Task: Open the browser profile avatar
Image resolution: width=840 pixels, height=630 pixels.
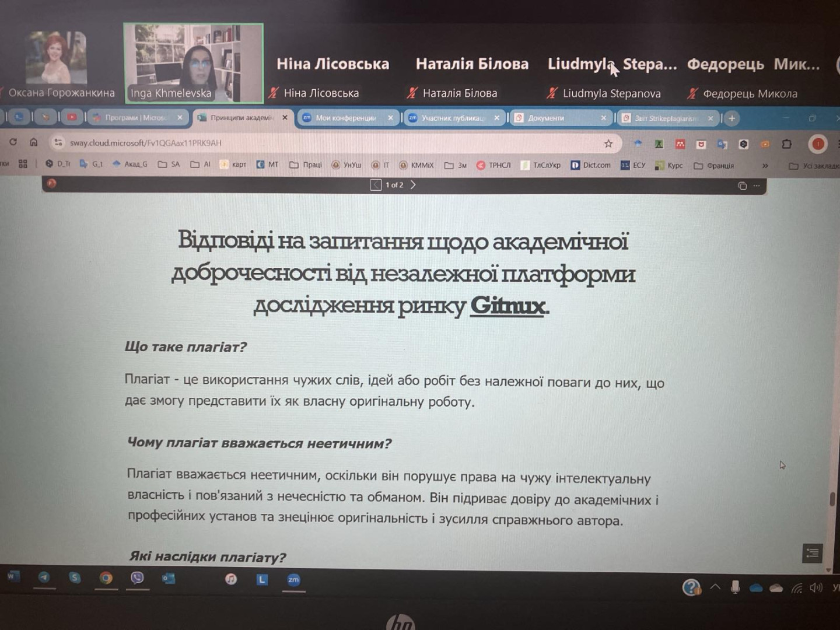Action: pos(818,143)
